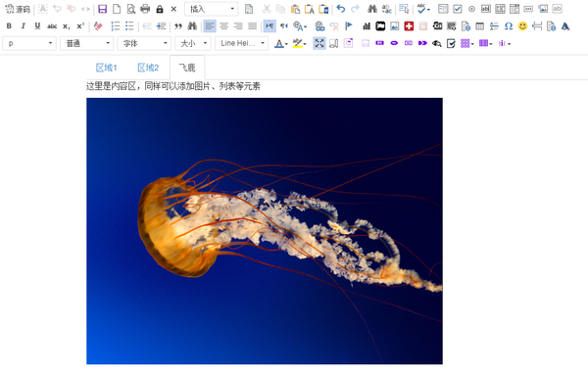Click the Undo arrow
Image resolution: width=588 pixels, height=371 pixels.
coord(341,9)
